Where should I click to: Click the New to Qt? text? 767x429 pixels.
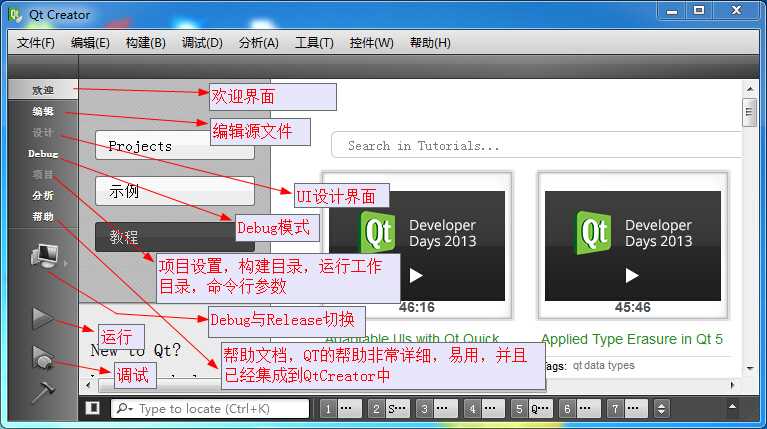point(135,350)
